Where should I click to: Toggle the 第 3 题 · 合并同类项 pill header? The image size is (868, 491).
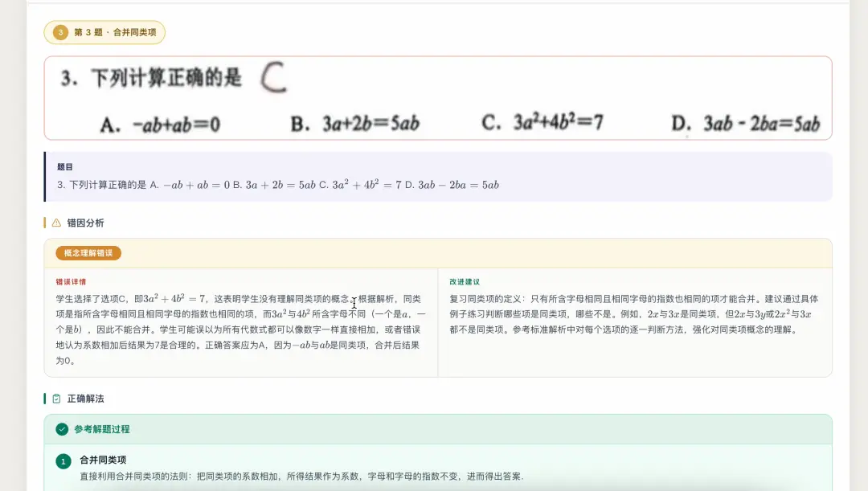pos(104,32)
